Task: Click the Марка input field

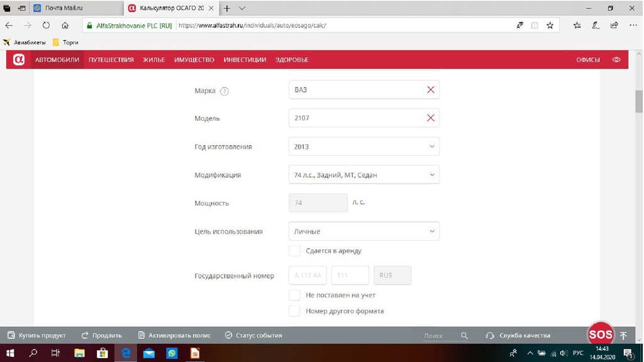Action: coord(364,89)
